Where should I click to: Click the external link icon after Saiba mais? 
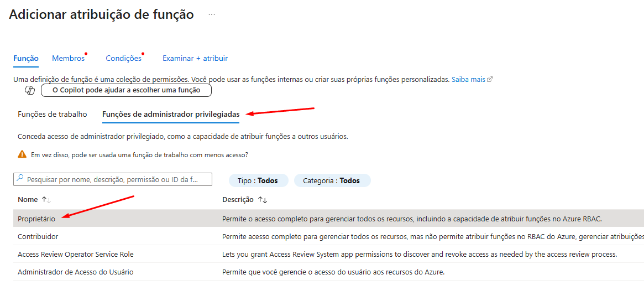point(490,80)
